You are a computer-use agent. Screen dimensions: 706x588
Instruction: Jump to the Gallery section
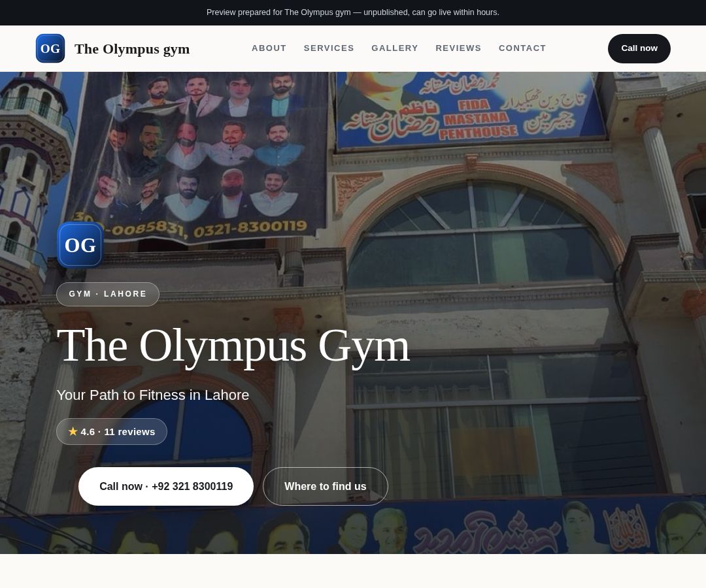(395, 48)
